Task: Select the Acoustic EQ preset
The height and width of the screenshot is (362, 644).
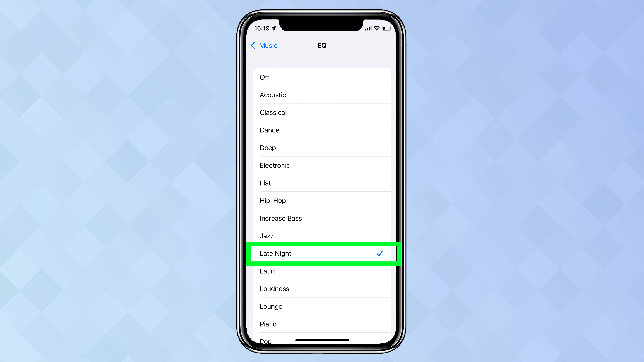Action: tap(322, 95)
